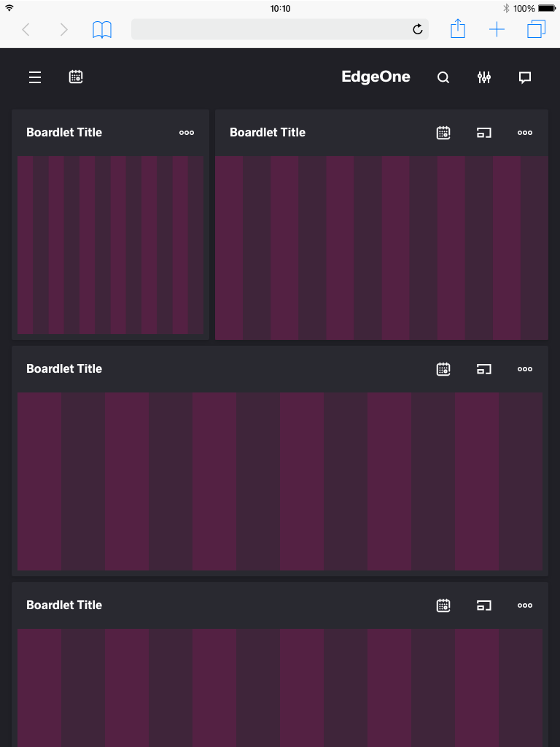This screenshot has height=747, width=560.
Task: Tap the Safari share button
Action: click(457, 29)
